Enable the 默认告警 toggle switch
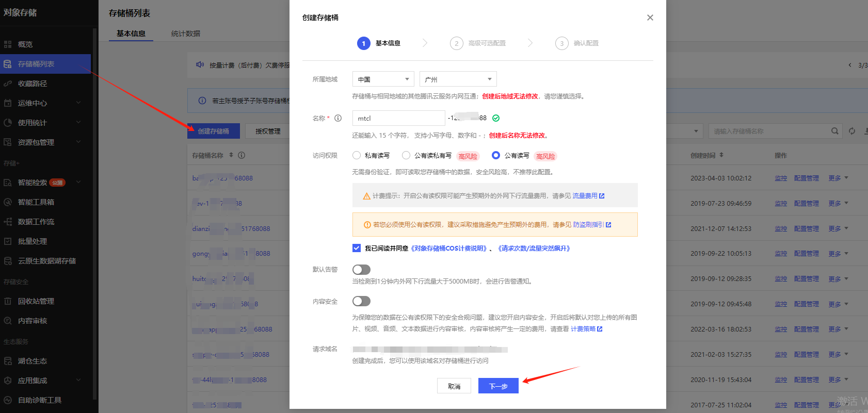 [x=361, y=270]
